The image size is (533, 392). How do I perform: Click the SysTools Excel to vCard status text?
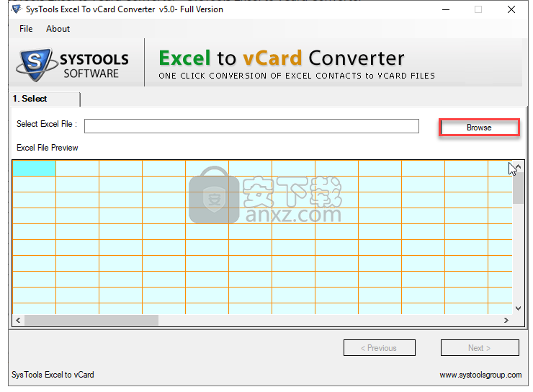click(53, 375)
